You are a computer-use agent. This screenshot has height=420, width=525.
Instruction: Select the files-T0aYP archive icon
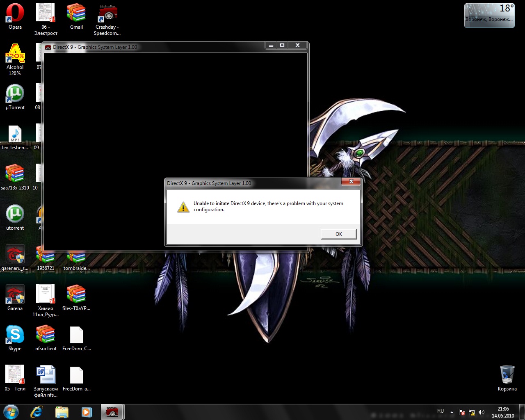click(x=76, y=298)
